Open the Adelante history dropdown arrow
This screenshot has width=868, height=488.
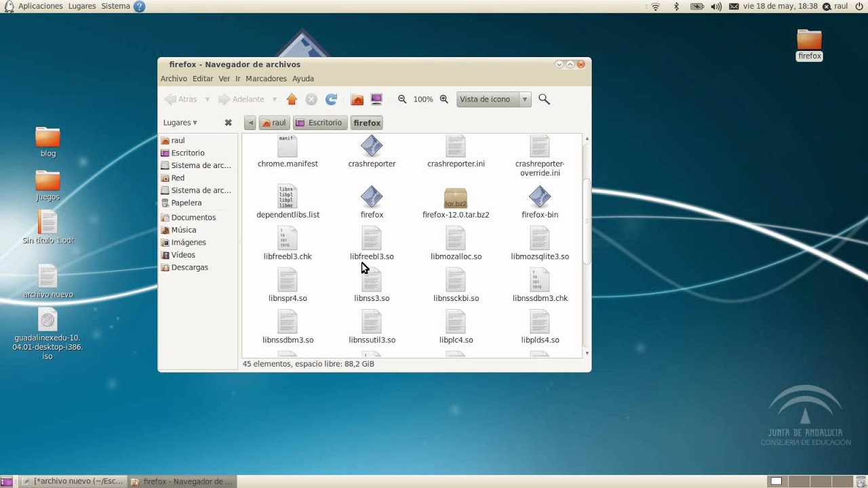tap(275, 100)
